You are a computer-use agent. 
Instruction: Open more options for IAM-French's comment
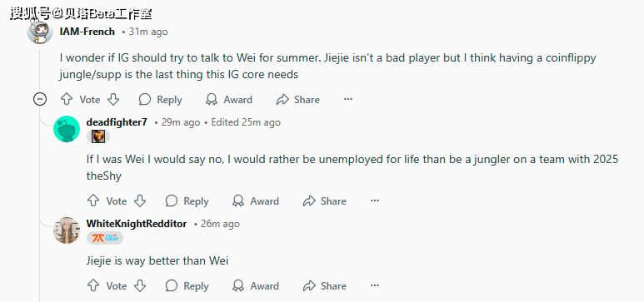[x=348, y=99]
